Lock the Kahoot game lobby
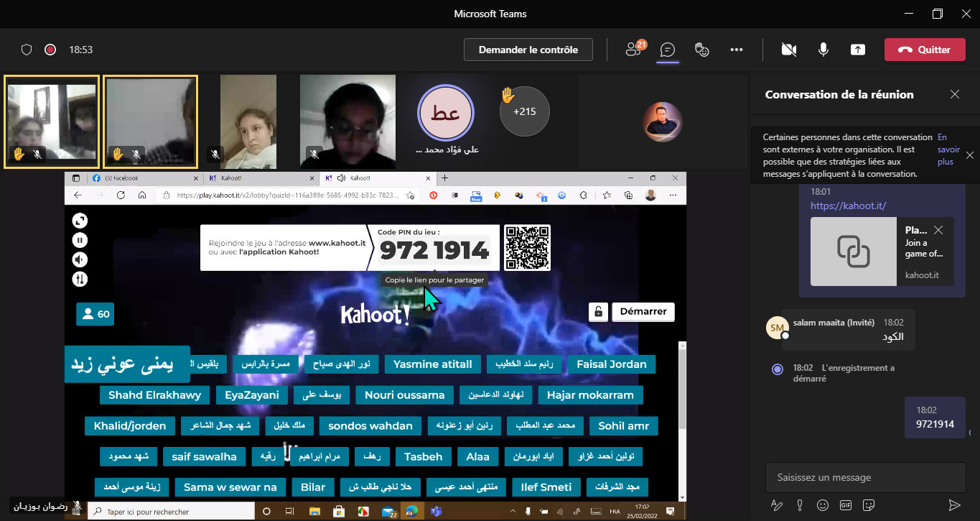980x521 pixels. (598, 312)
